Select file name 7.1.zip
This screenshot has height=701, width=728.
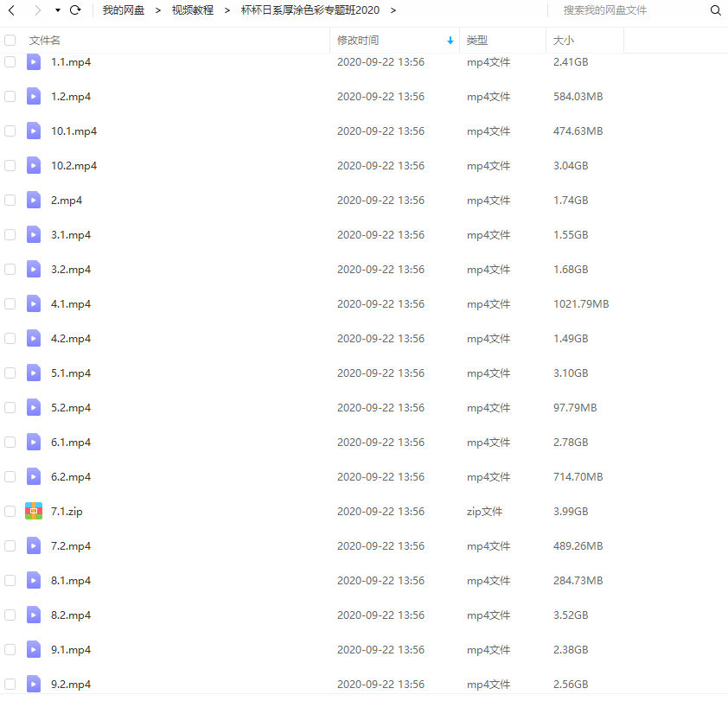67,512
